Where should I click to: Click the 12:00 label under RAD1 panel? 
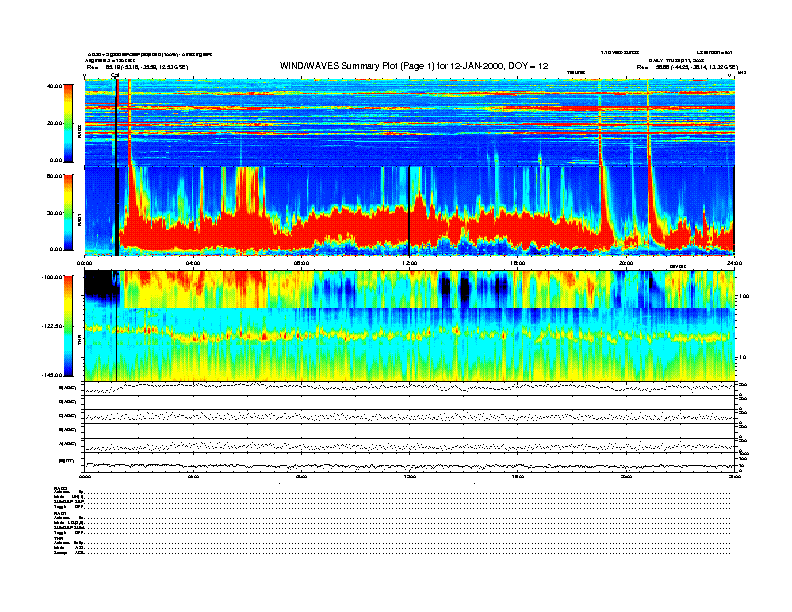[409, 263]
